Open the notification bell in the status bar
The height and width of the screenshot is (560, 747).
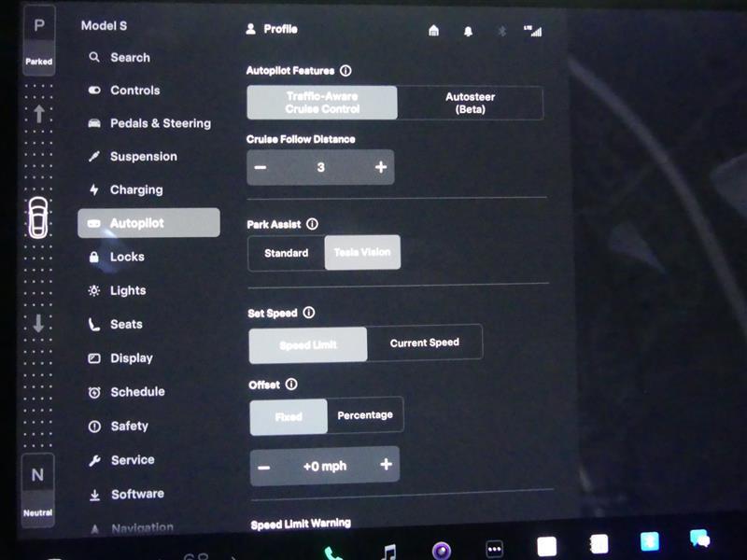tap(467, 29)
